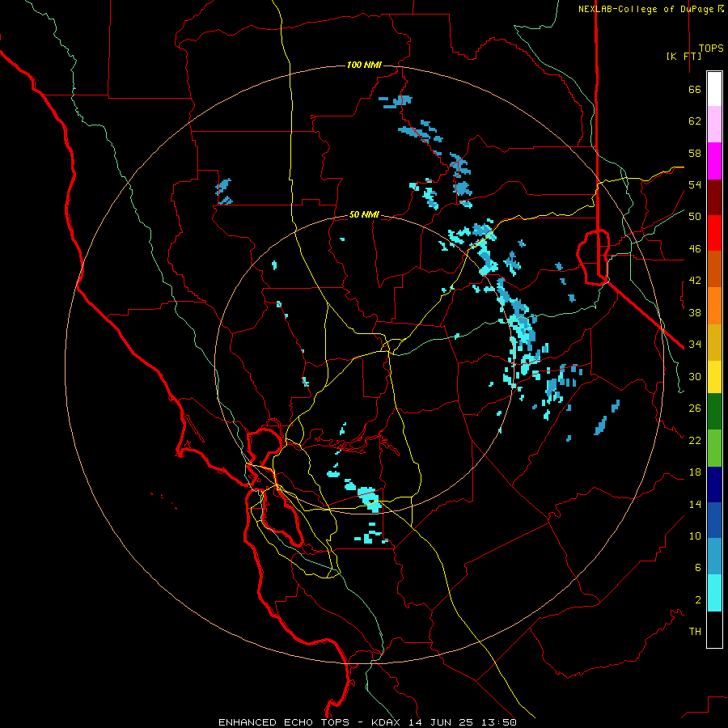This screenshot has height=728, width=728.
Task: Select the dark green legend swatch
Action: tap(714, 412)
